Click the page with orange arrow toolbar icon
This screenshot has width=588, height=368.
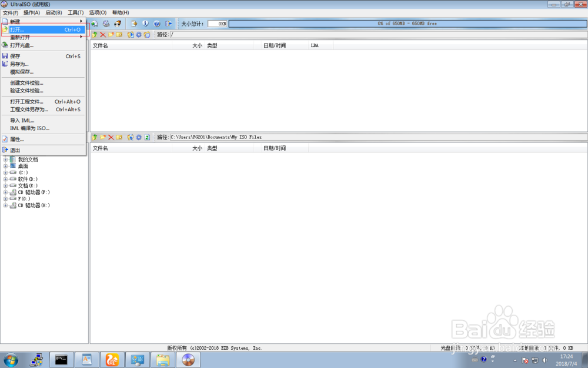coord(134,24)
